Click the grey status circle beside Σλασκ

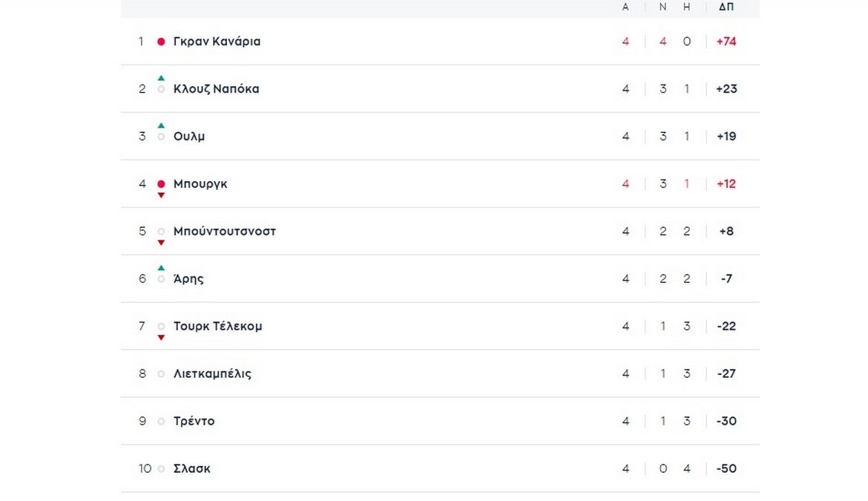pyautogui.click(x=161, y=469)
